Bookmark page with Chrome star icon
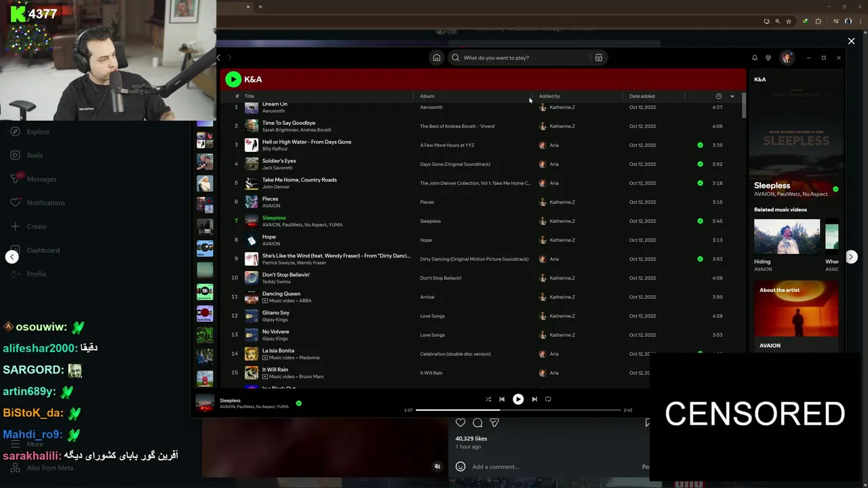Viewport: 868px width, 488px height. [x=789, y=21]
